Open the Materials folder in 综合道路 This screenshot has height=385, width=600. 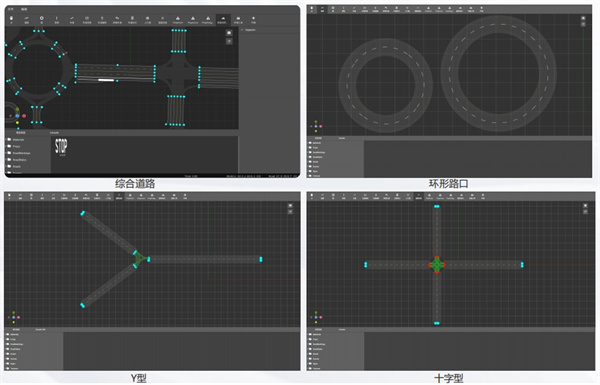coord(16,140)
